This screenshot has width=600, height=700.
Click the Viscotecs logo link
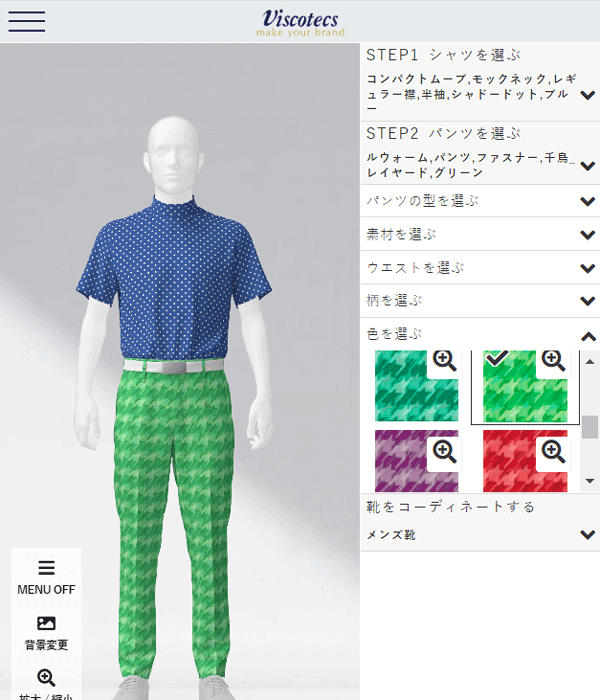(300, 22)
